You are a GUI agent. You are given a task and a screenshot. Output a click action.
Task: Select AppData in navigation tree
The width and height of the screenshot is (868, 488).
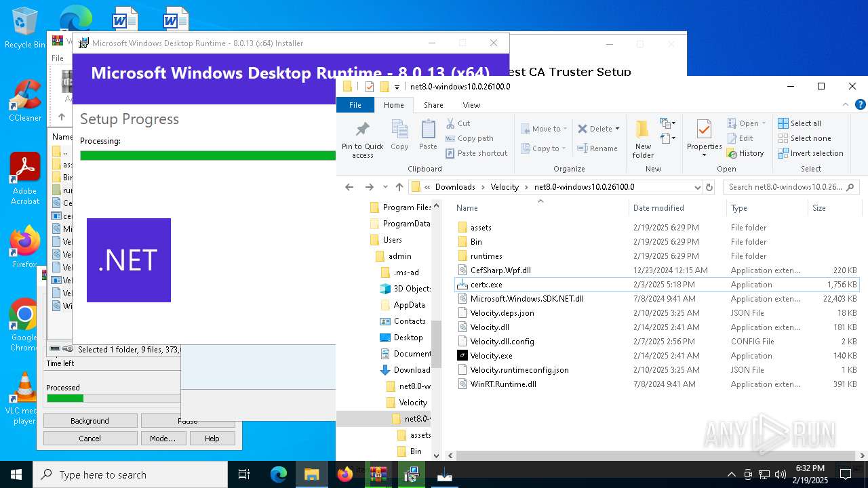click(409, 305)
